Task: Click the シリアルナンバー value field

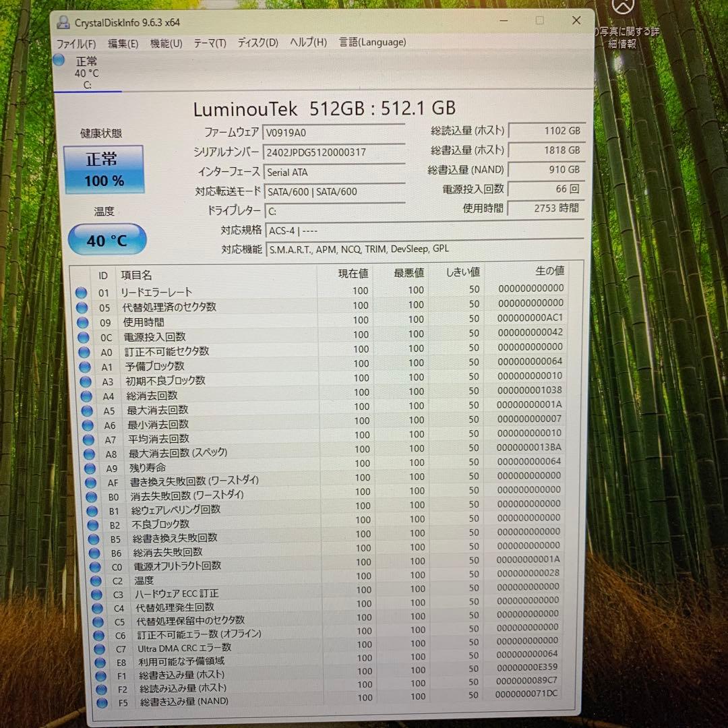Action: tap(335, 152)
